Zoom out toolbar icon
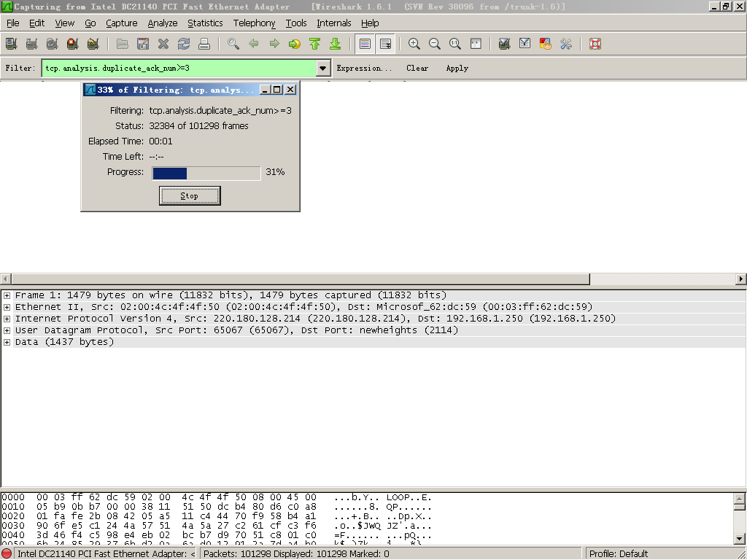 (x=435, y=44)
